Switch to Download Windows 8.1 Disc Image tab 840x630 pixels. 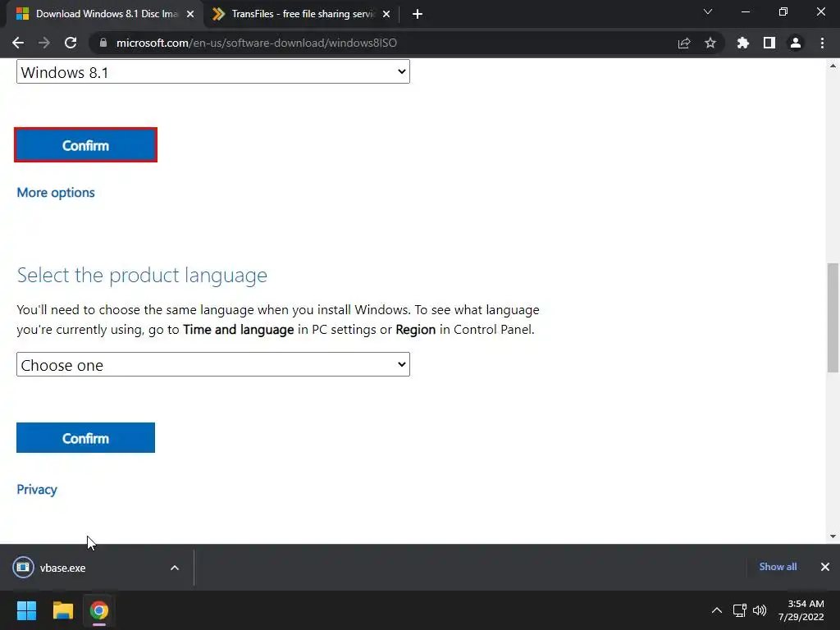tap(106, 14)
